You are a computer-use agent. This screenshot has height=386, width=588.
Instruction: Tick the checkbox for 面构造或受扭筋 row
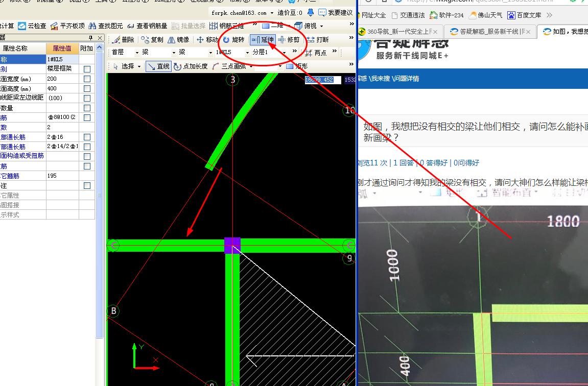tap(87, 156)
